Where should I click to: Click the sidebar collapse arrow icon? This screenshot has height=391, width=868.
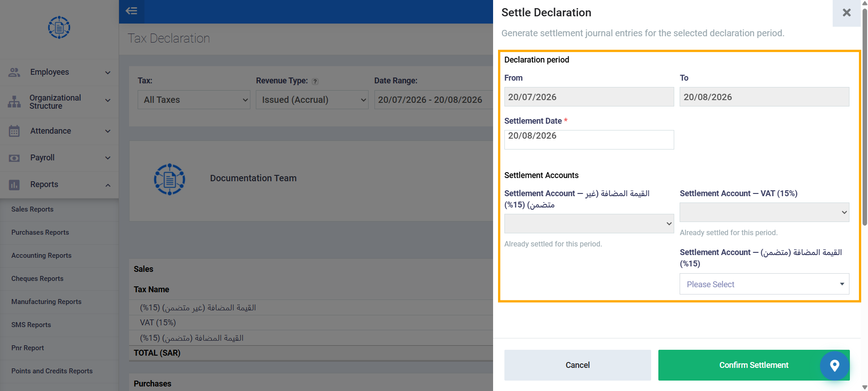point(131,11)
